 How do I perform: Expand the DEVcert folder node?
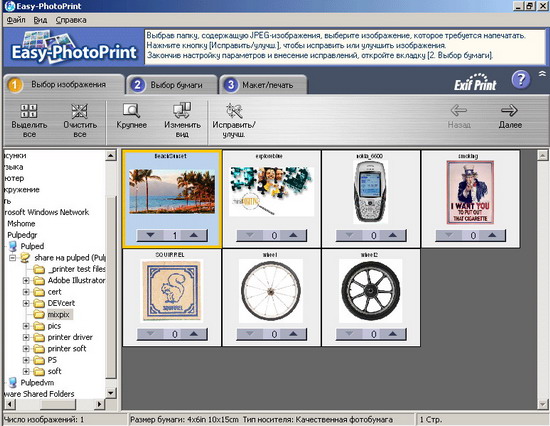26,303
